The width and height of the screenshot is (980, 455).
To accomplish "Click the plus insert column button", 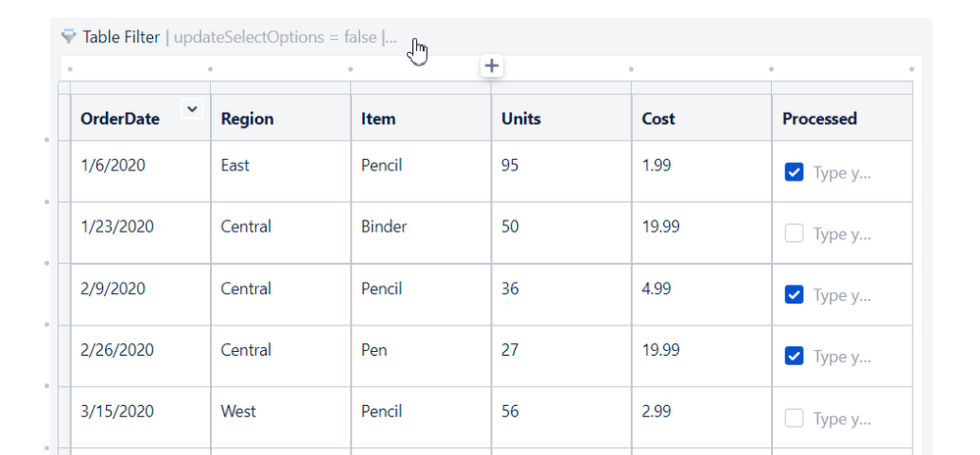I will [491, 66].
